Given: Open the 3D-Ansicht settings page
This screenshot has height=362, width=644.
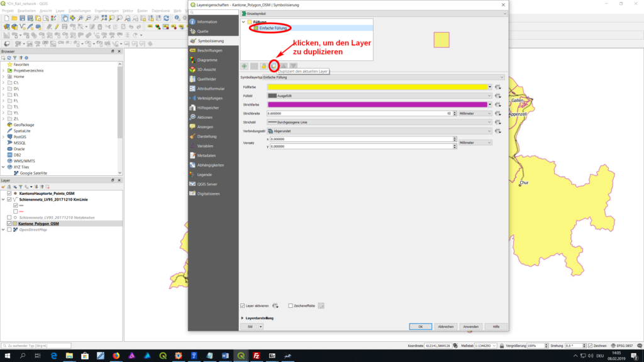Looking at the screenshot, I should tap(207, 69).
